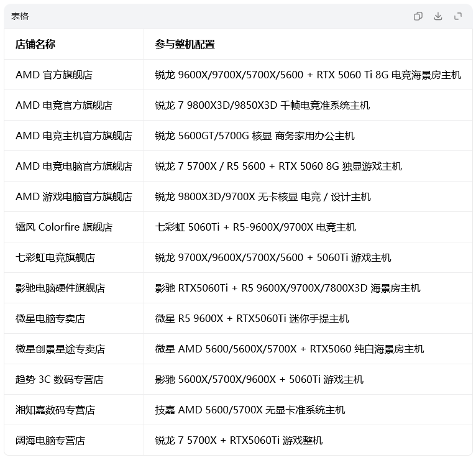Select the 店铺名称 column header
This screenshot has height=460, width=476.
point(35,44)
